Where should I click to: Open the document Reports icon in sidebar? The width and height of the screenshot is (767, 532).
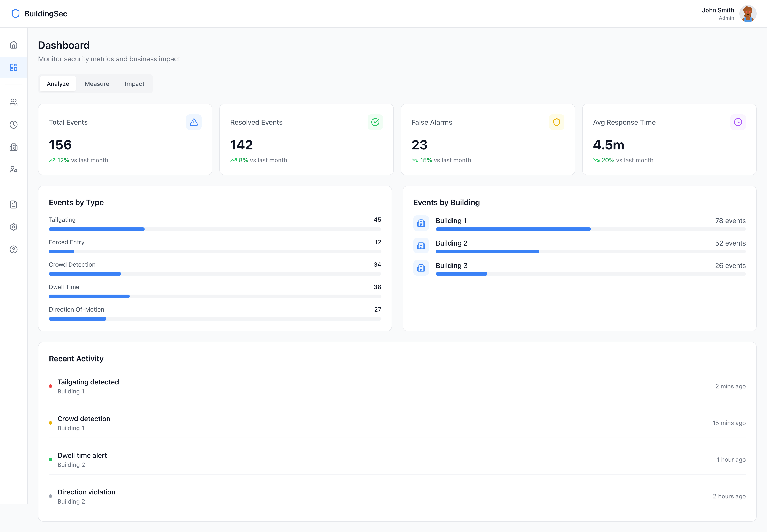pyautogui.click(x=14, y=204)
